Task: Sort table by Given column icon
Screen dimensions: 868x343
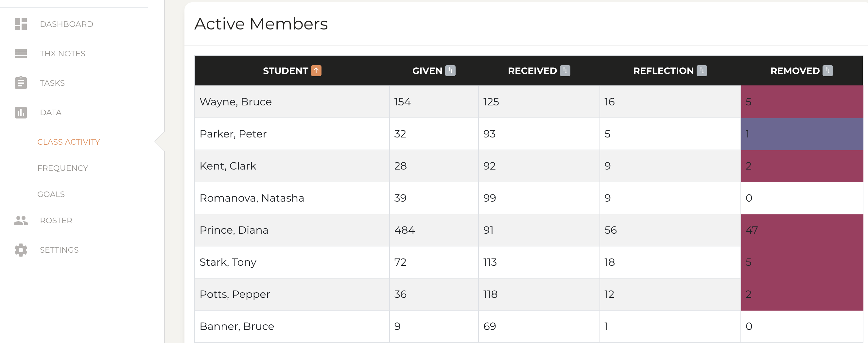Action: pyautogui.click(x=450, y=71)
